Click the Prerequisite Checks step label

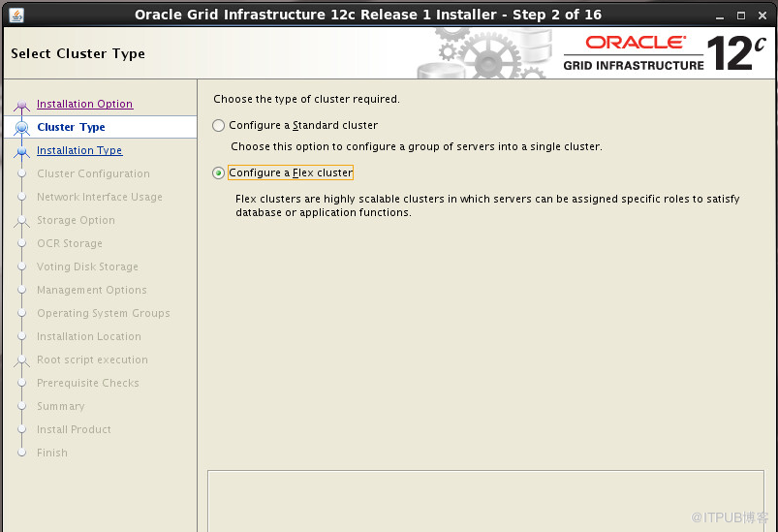[88, 383]
